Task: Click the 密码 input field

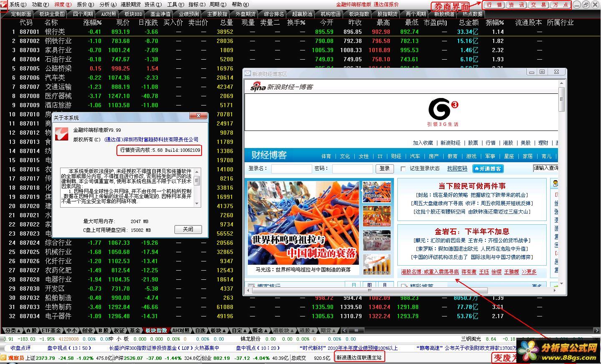Action: point(352,168)
